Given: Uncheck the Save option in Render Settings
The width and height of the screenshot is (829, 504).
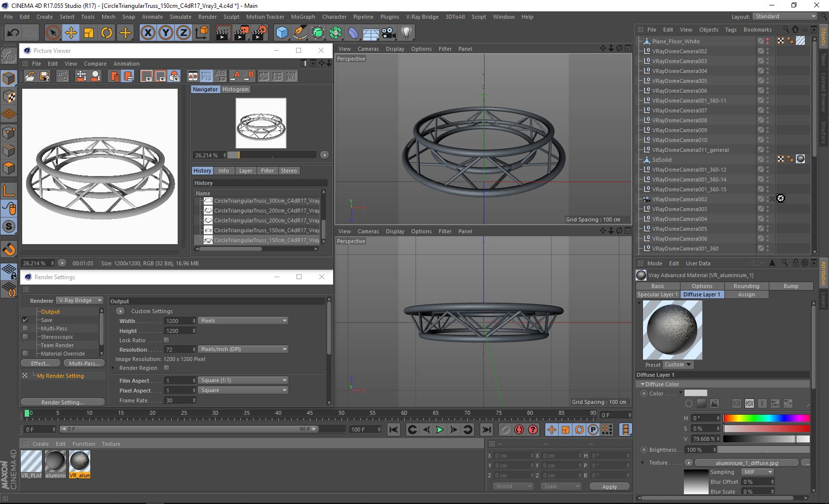Looking at the screenshot, I should point(26,320).
